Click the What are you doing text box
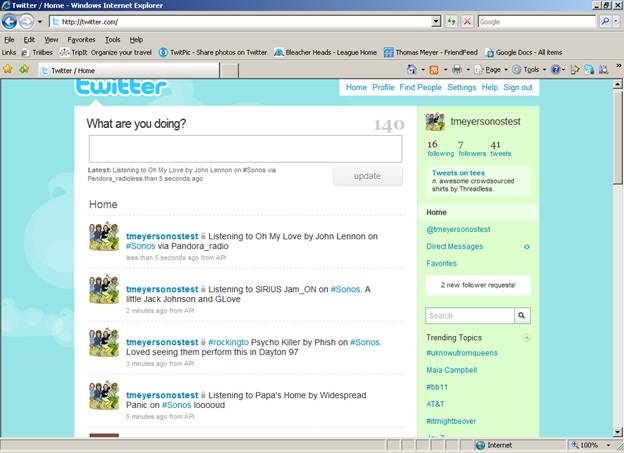Viewport: 624px width, 453px height. click(x=245, y=149)
